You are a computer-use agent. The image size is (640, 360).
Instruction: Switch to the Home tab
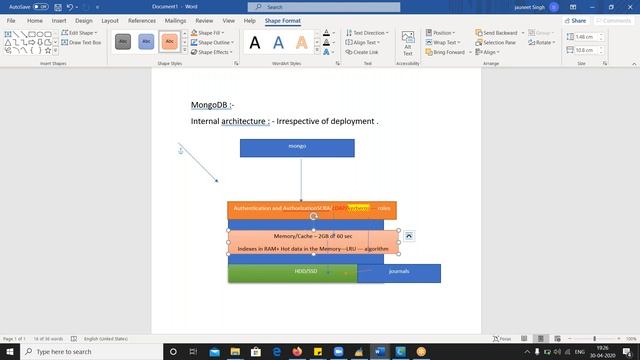pos(35,20)
